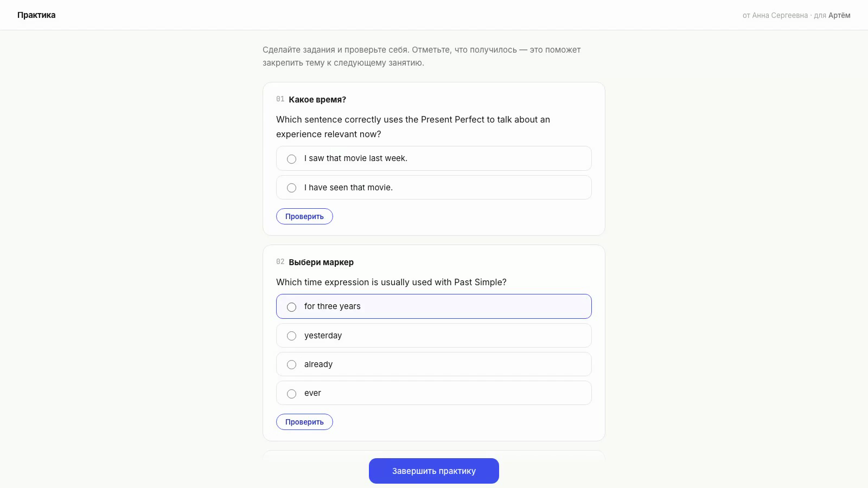Screen dimensions: 868x488
Task: Click the teacher name Анна Сергеевна
Action: pyautogui.click(x=780, y=15)
